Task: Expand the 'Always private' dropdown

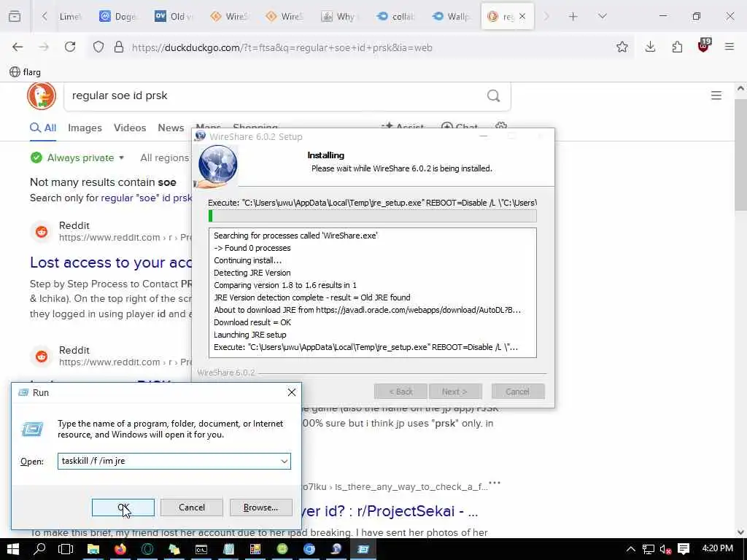Action: (x=77, y=157)
